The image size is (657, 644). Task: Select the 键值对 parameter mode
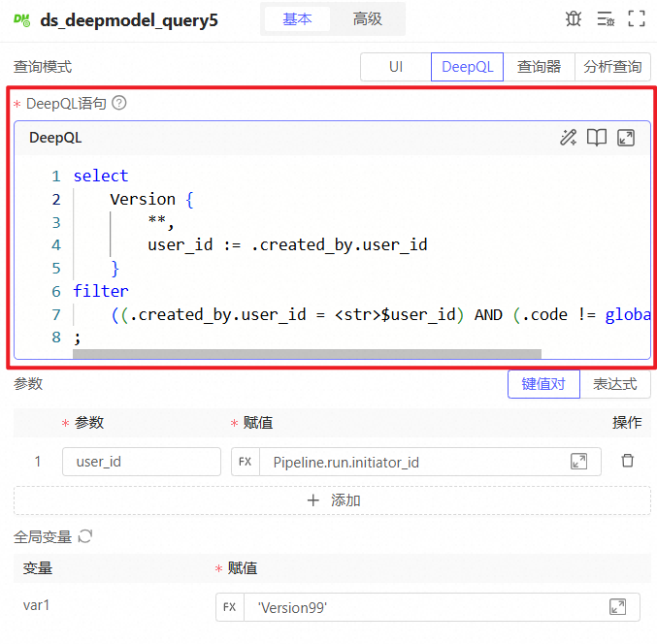click(543, 383)
